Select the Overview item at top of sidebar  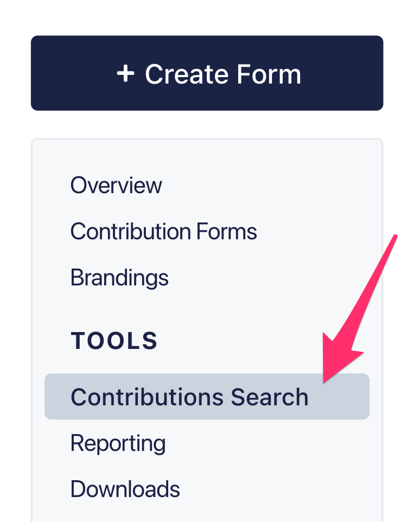coord(116,186)
